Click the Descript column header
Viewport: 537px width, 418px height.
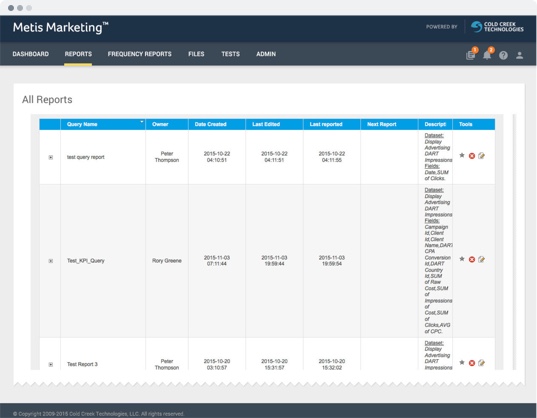[x=435, y=124]
